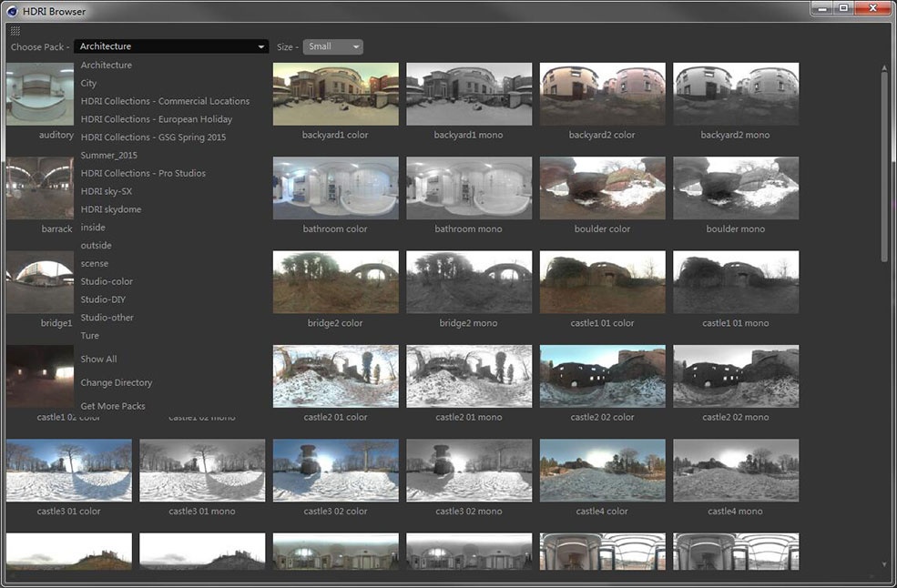Select Studio-color pack
Screen dimensions: 897x588
click(x=107, y=281)
